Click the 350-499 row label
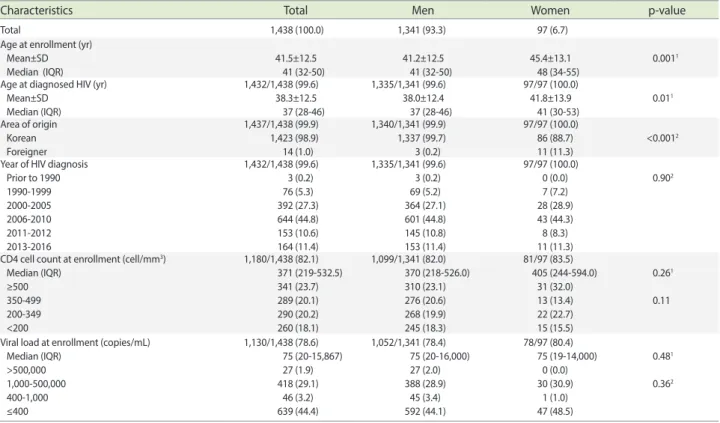The height and width of the screenshot is (423, 720). tap(23, 301)
